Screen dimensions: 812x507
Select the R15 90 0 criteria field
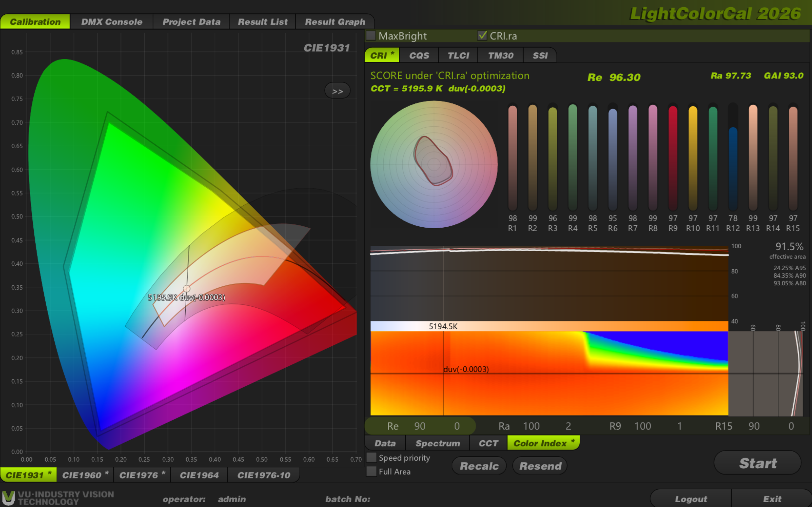click(754, 426)
